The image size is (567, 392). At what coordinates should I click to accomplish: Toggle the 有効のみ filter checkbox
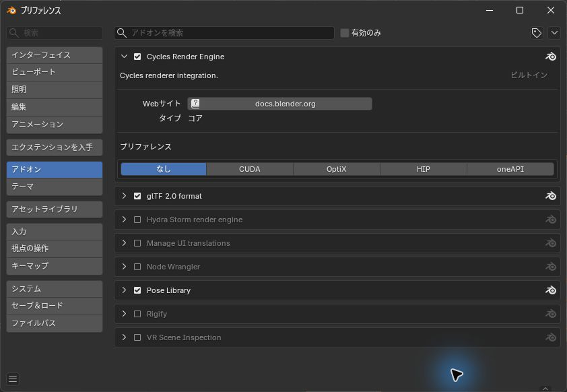point(345,33)
